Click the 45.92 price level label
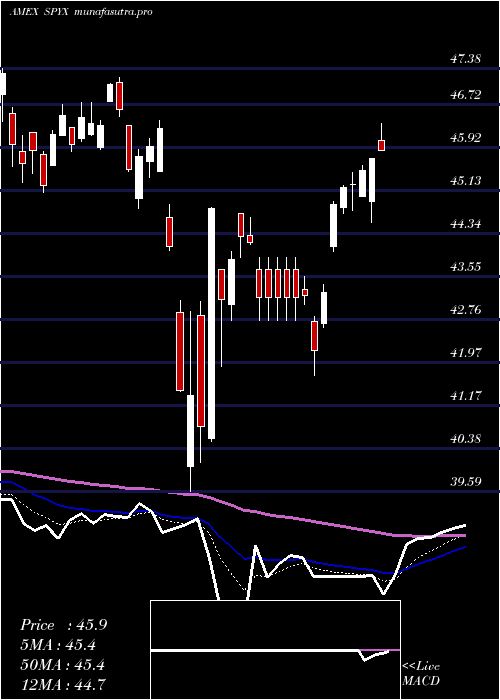500x700 pixels. click(466, 138)
